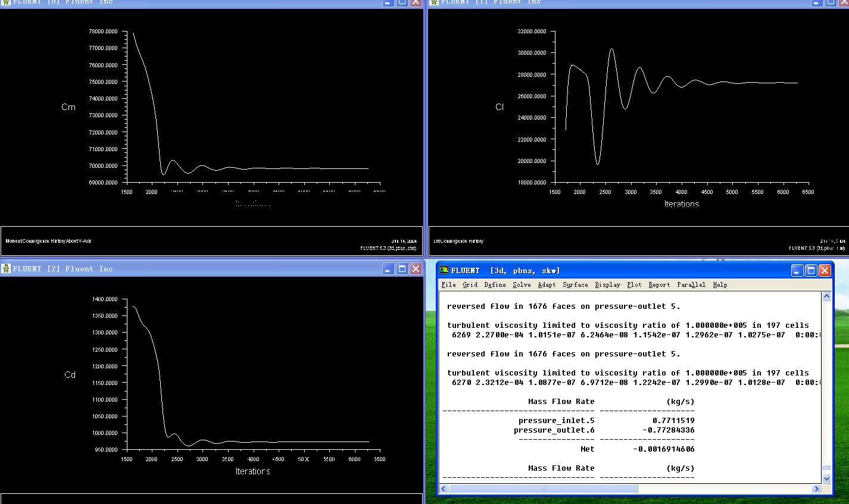Open the Adapt menu
The width and height of the screenshot is (849, 504).
coord(547,285)
